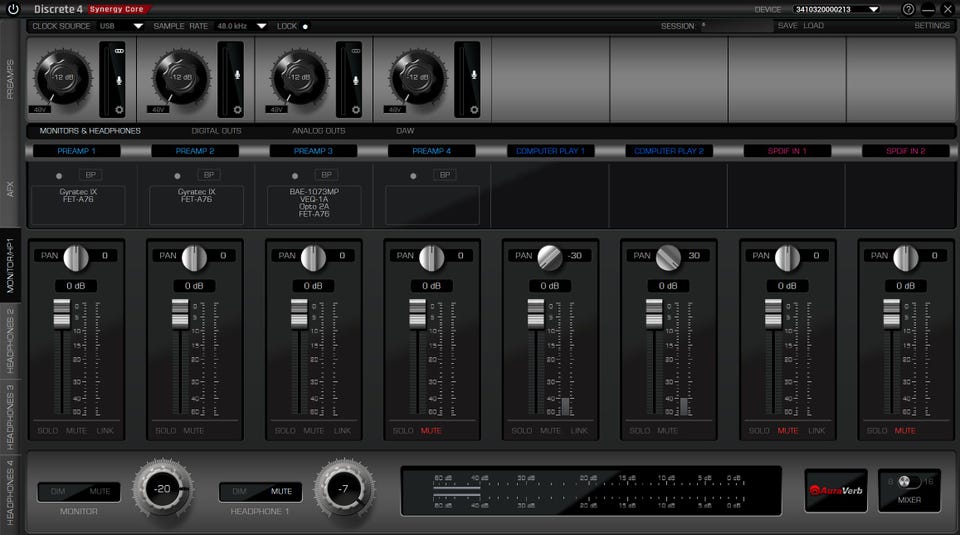The image size is (960, 535).
Task: Open Preamp 1 gear settings icon
Action: pyautogui.click(x=119, y=110)
